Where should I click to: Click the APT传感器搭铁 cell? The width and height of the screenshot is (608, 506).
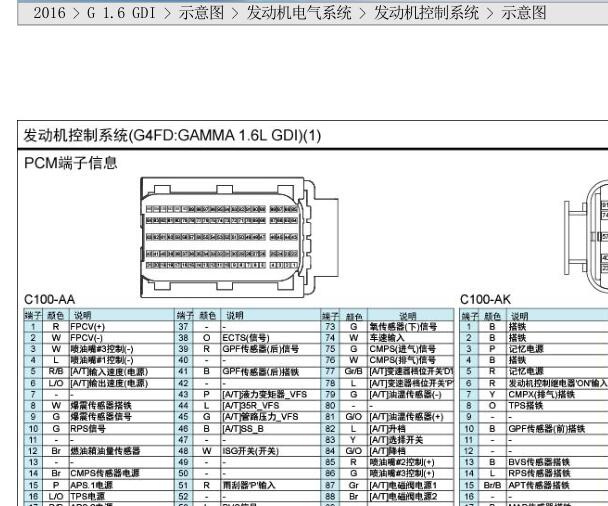click(558, 485)
